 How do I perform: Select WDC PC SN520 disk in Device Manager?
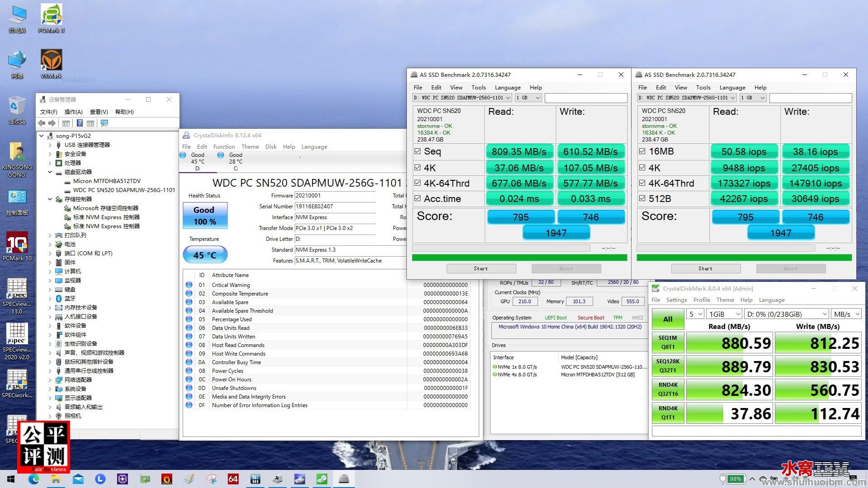(124, 190)
